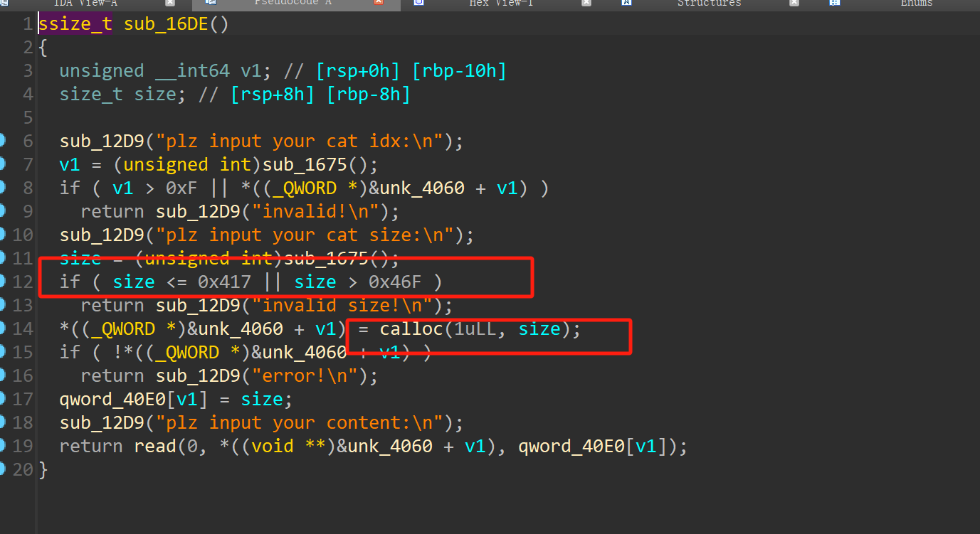This screenshot has height=534, width=980.
Task: Toggle breakpoint dot on line 17
Action: [2, 399]
